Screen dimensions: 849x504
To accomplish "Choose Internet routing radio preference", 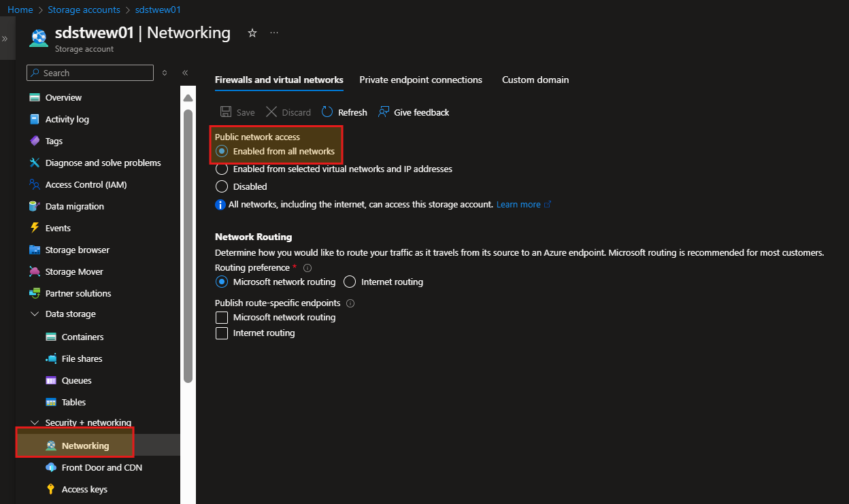I will [350, 282].
